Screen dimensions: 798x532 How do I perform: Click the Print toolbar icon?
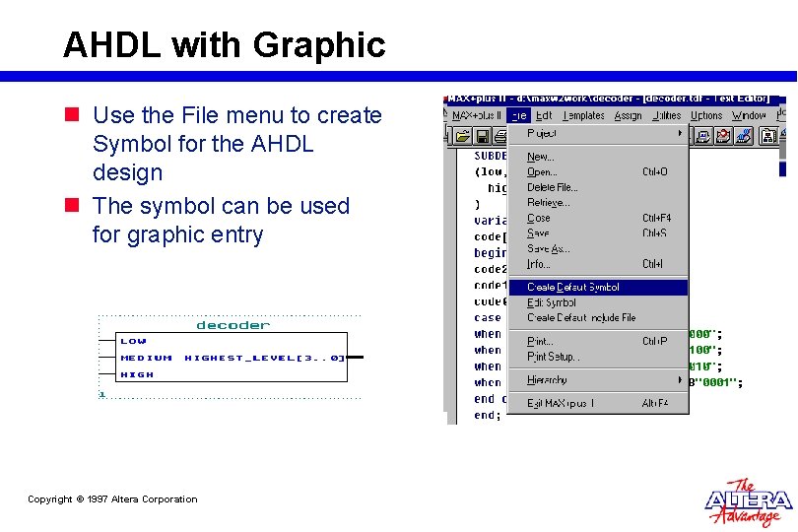[499, 136]
